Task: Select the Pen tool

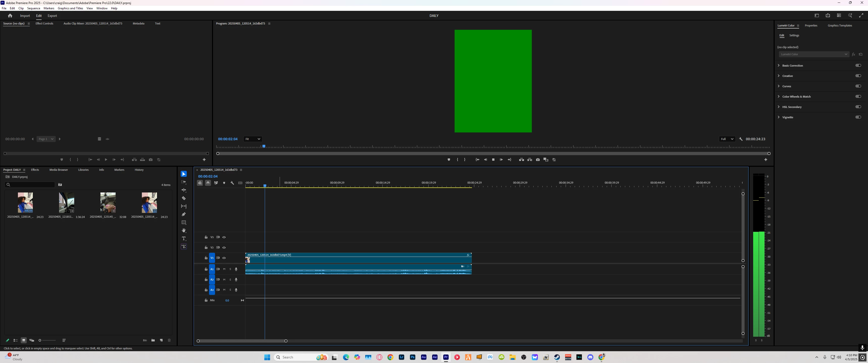Action: click(x=184, y=214)
